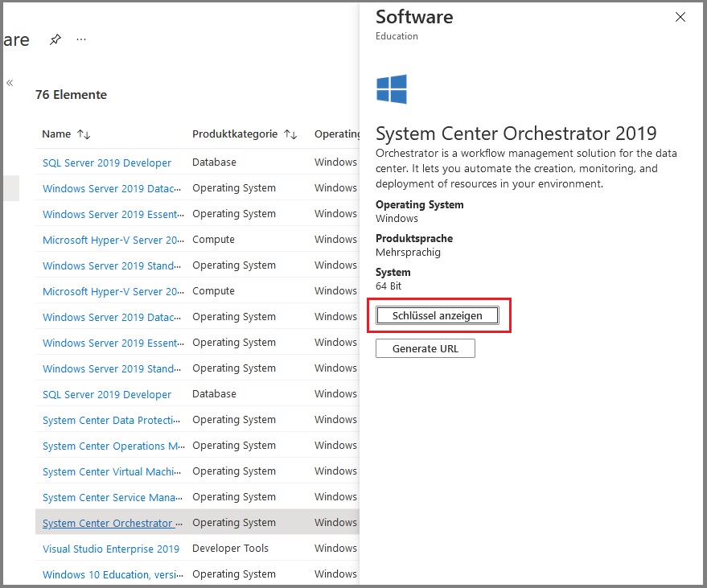Open System Center Virtual Machine Manager link
Image resolution: width=707 pixels, height=588 pixels.
click(113, 471)
